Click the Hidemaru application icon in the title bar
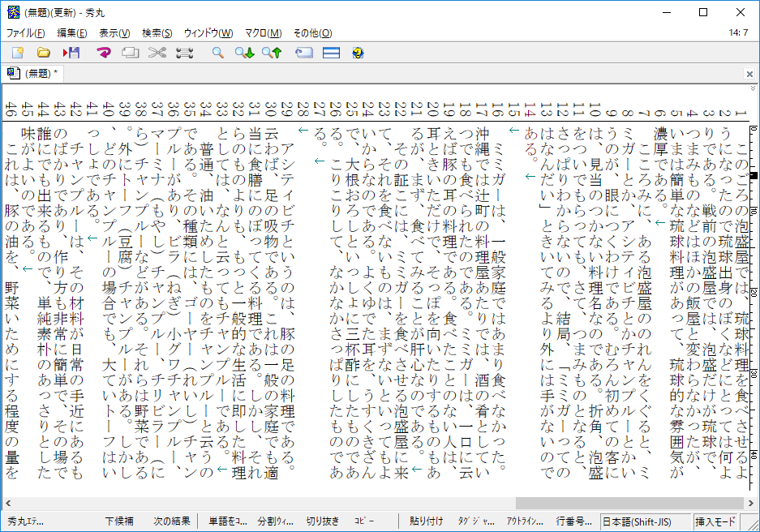760x532 pixels. point(14,12)
